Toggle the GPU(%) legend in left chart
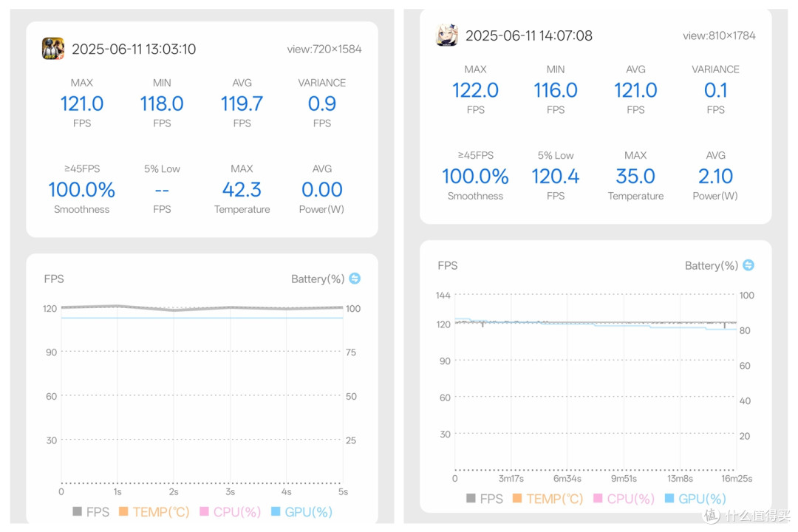 click(x=301, y=511)
